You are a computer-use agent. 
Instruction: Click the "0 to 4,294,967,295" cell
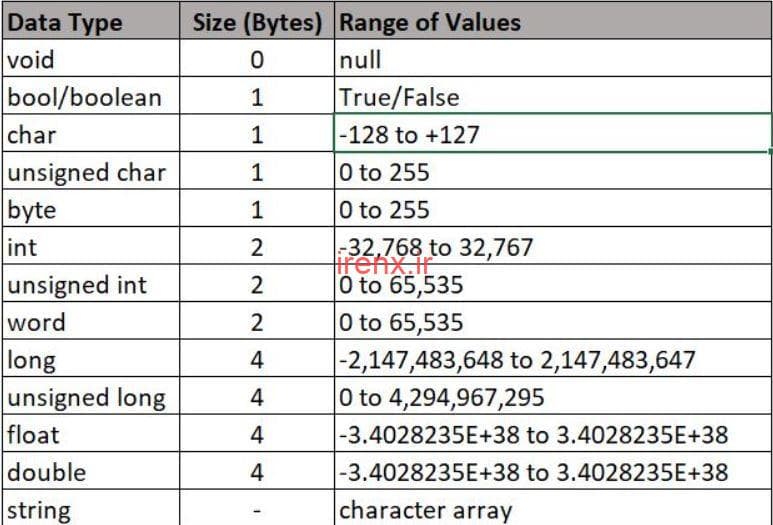click(442, 397)
